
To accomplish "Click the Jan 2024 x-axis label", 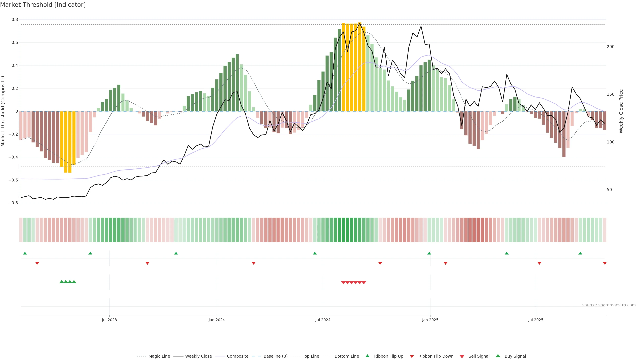I will 217,320.
